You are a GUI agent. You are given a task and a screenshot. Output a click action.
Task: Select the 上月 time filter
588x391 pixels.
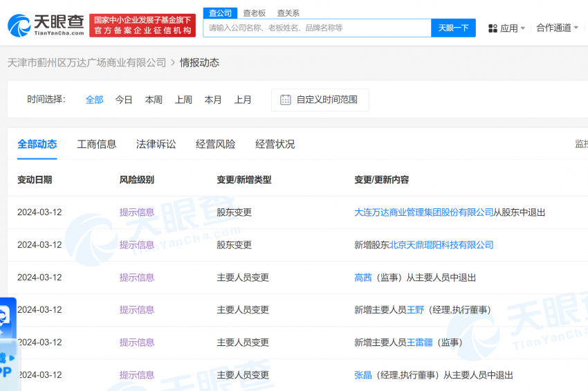click(243, 100)
